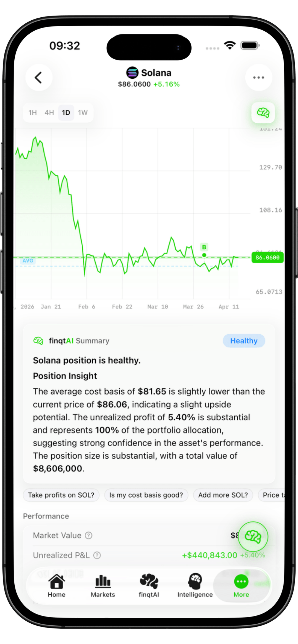The image size is (298, 644).
Task: Tap the finqtAI brain chart overlay icon
Action: pyautogui.click(x=263, y=112)
